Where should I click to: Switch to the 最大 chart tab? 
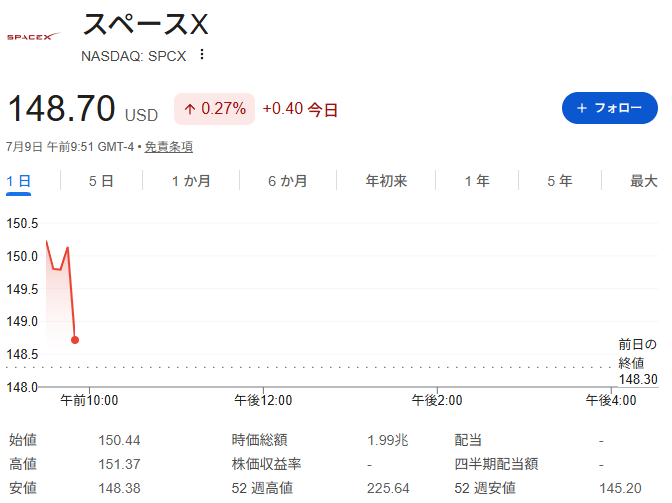point(643,181)
